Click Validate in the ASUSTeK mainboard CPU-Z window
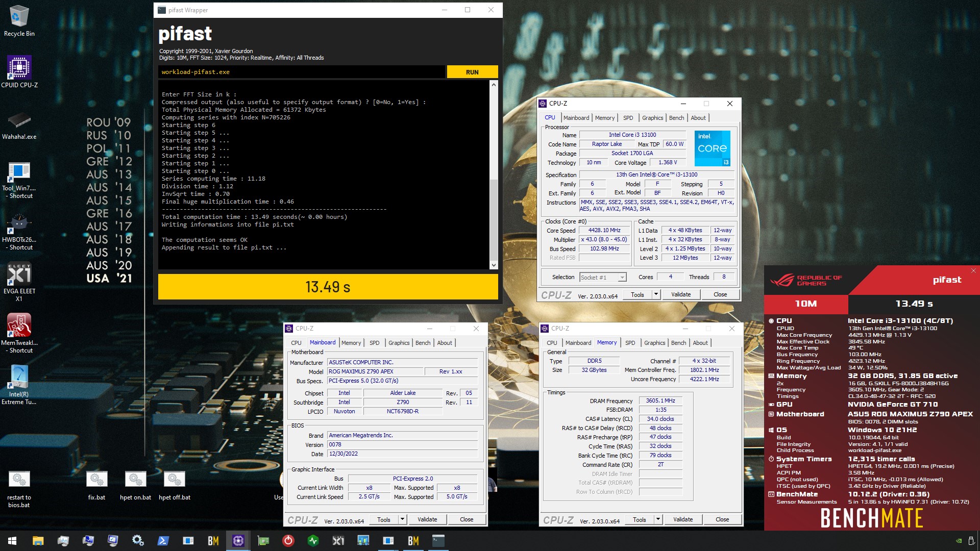The height and width of the screenshot is (551, 980). (x=427, y=519)
